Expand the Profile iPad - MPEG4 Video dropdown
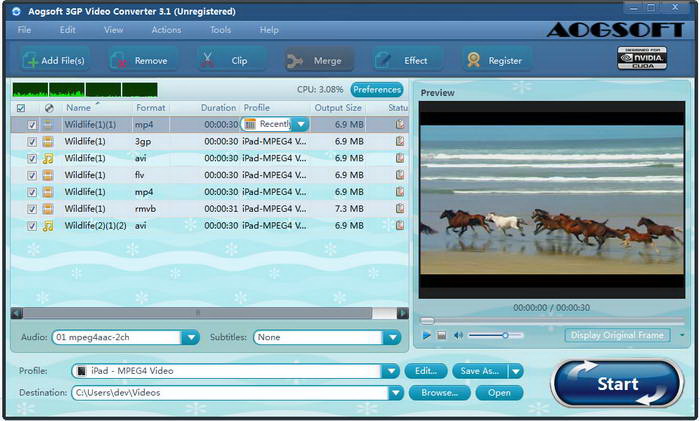The image size is (700, 421). point(391,371)
